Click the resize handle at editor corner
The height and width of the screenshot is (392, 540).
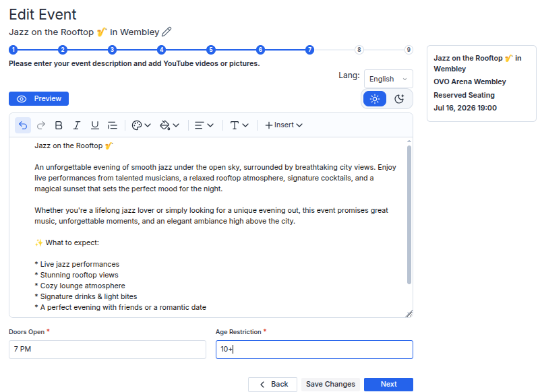pyautogui.click(x=409, y=313)
